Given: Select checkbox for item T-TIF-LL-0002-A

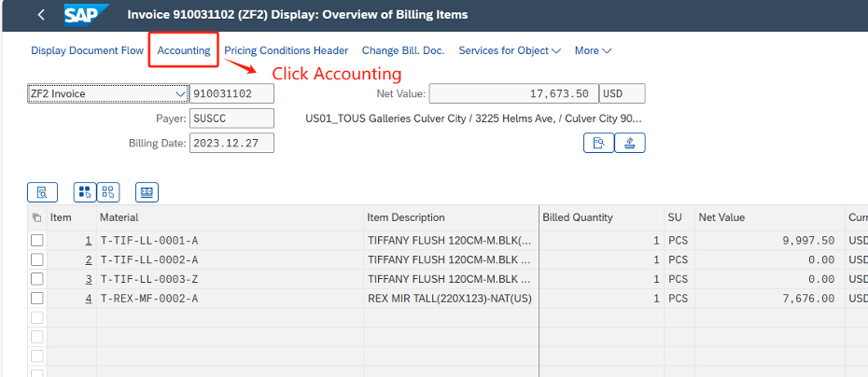Looking at the screenshot, I should [x=36, y=259].
